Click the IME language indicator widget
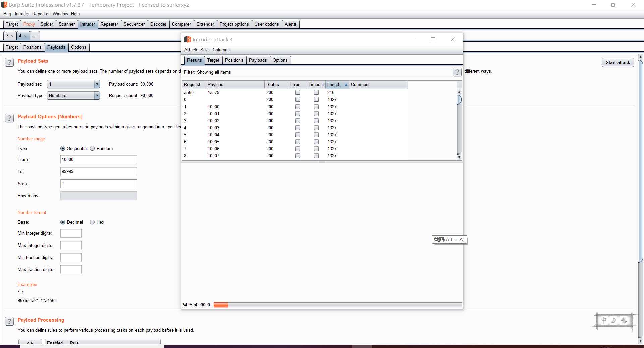This screenshot has height=348, width=644. [x=613, y=321]
